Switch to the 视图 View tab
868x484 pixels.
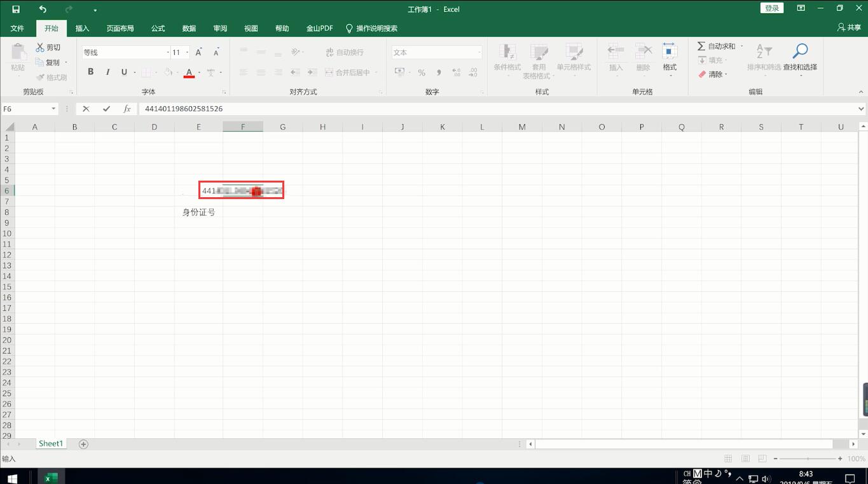[251, 28]
